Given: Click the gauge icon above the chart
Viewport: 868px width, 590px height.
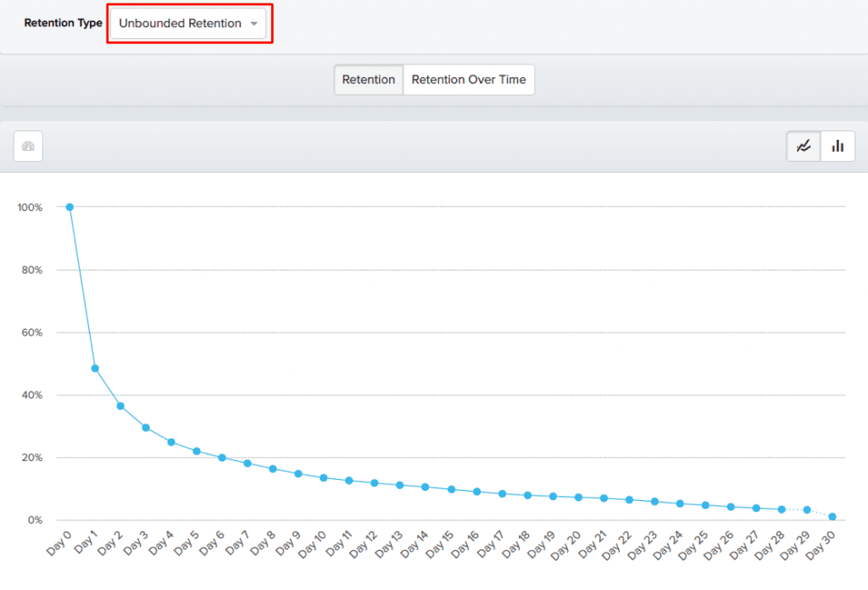Looking at the screenshot, I should [28, 146].
